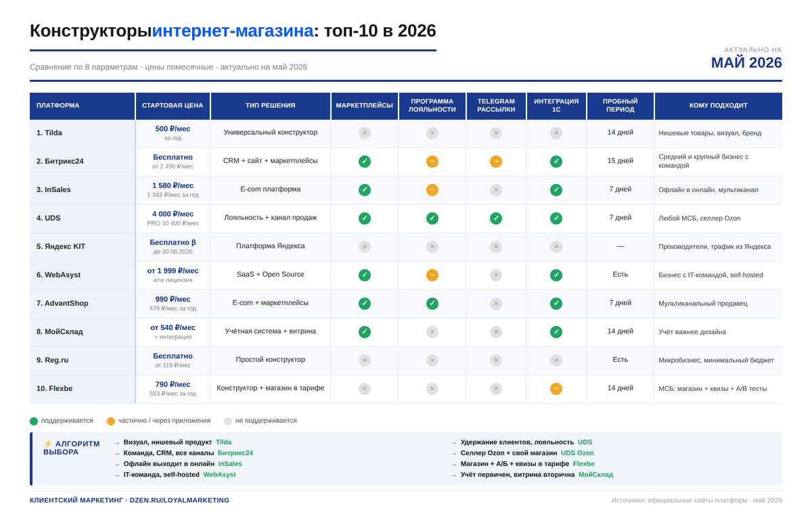
Task: Click the grey Telegram cross for AdvantShop
Action: [x=496, y=304]
